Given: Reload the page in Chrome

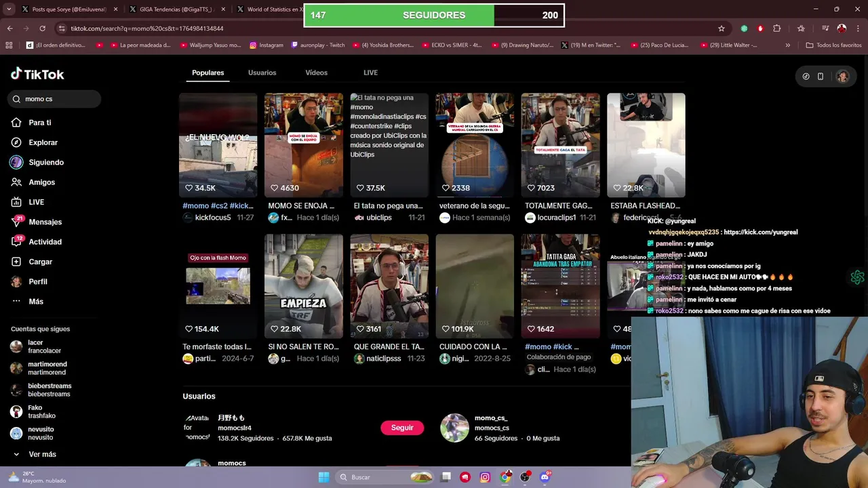Looking at the screenshot, I should point(42,28).
